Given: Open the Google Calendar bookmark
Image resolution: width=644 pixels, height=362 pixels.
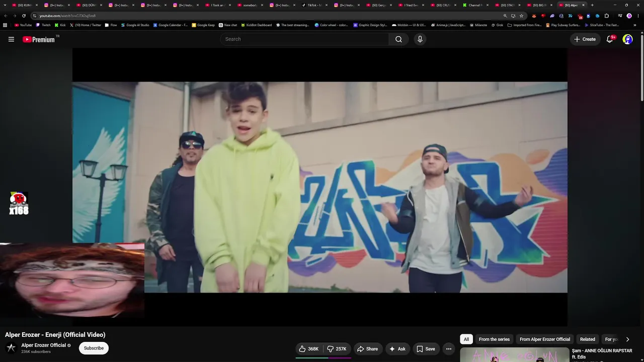Looking at the screenshot, I should 171,25.
